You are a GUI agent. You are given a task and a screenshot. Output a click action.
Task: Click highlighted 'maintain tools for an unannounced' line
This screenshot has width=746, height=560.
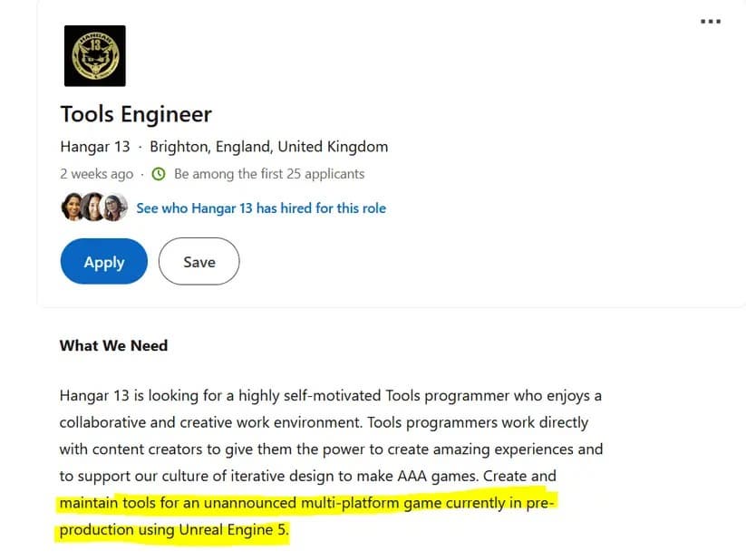[x=306, y=503]
